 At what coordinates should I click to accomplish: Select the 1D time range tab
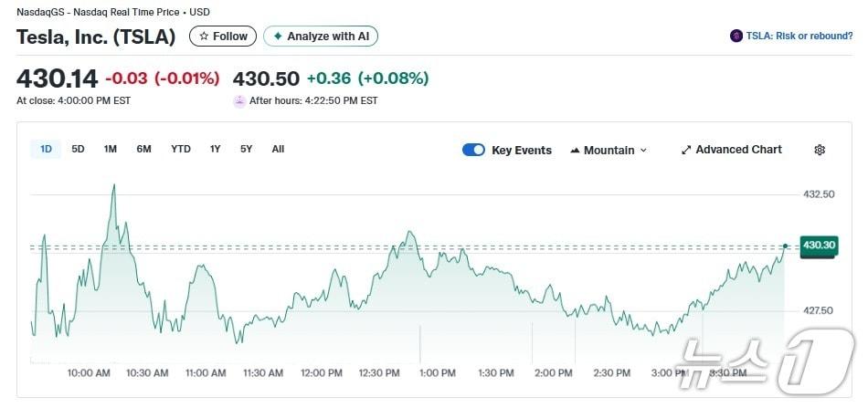pos(46,149)
